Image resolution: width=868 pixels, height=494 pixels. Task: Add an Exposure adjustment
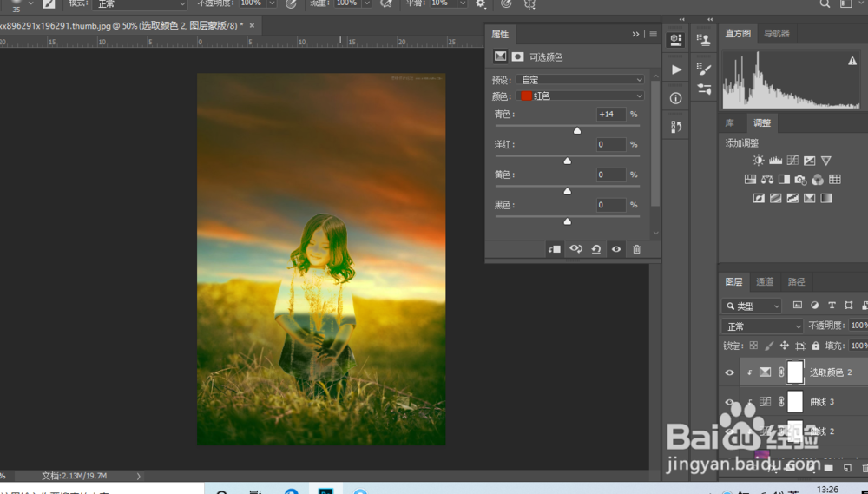point(809,161)
